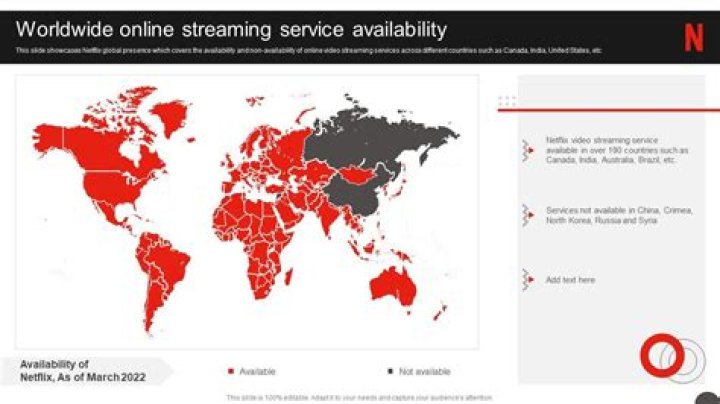Image resolution: width=720 pixels, height=404 pixels.
Task: Select the dark Not available legend square
Action: pyautogui.click(x=389, y=371)
